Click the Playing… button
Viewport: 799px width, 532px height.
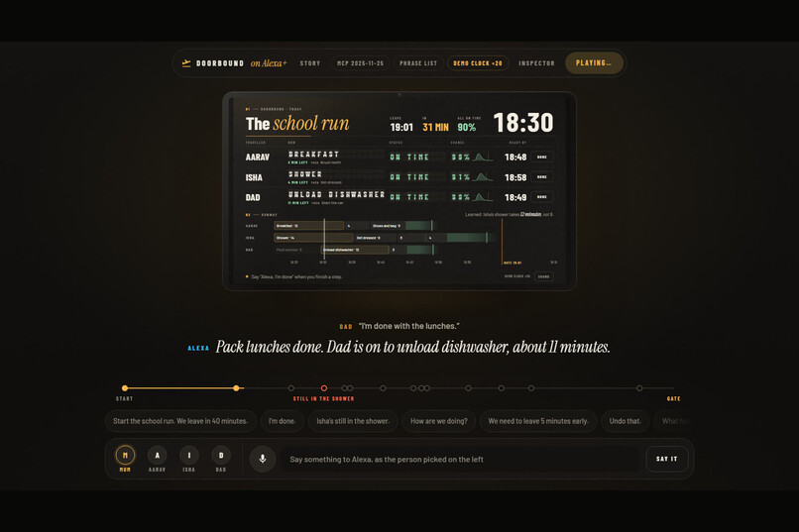pos(594,63)
